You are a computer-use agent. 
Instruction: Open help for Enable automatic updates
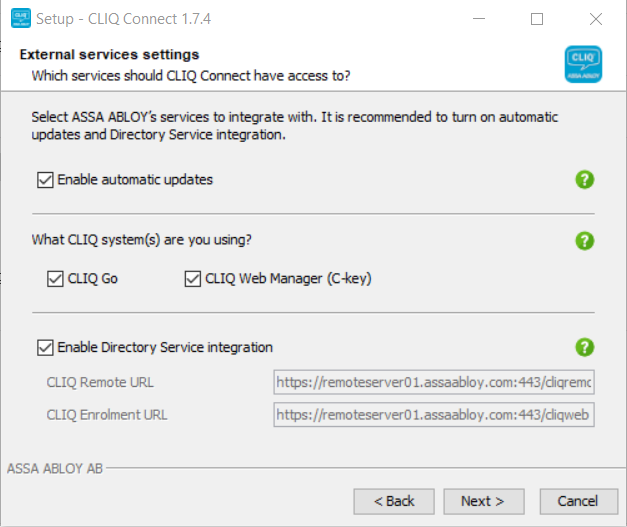click(585, 180)
